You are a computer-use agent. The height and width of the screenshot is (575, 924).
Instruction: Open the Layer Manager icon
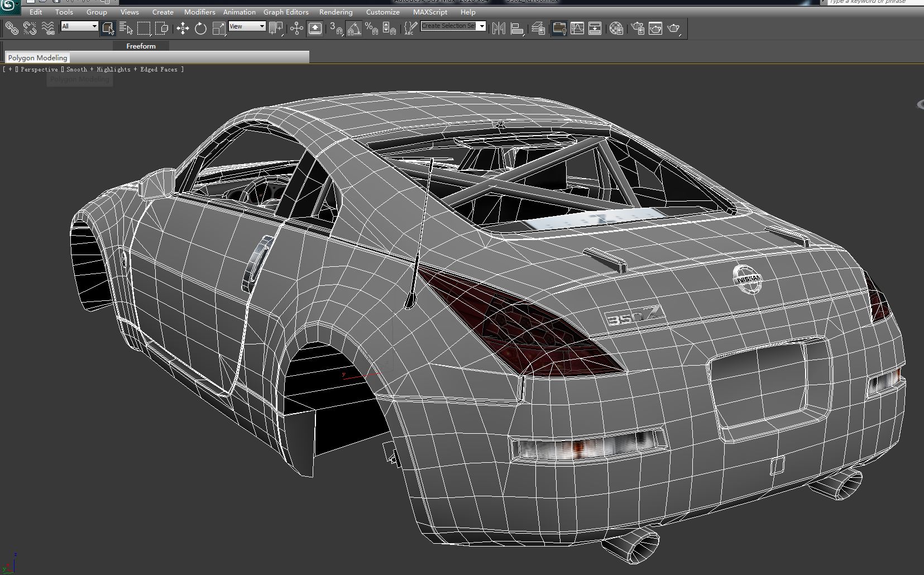coord(538,28)
